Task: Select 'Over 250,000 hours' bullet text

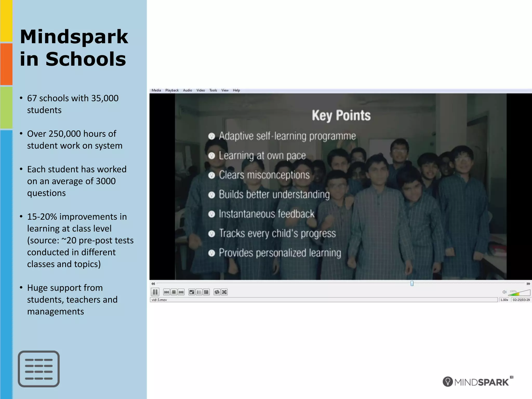Action: 75,140
